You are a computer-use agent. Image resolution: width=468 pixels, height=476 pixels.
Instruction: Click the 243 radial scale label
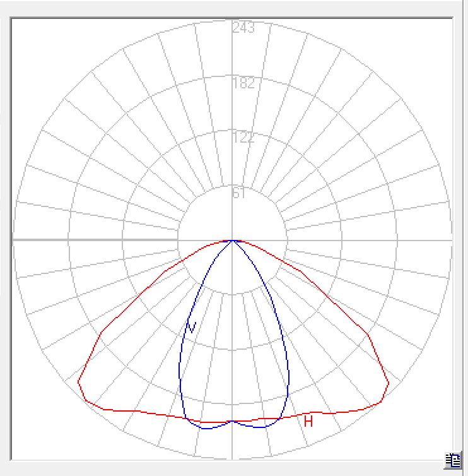pyautogui.click(x=243, y=28)
